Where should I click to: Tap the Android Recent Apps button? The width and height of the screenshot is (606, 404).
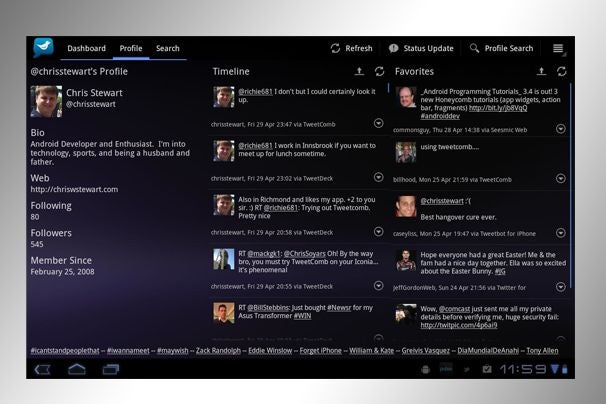111,370
